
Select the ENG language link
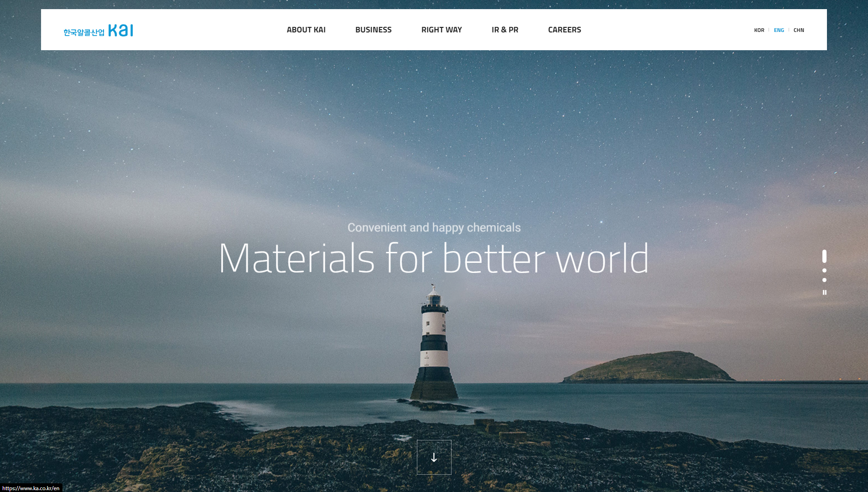779,30
